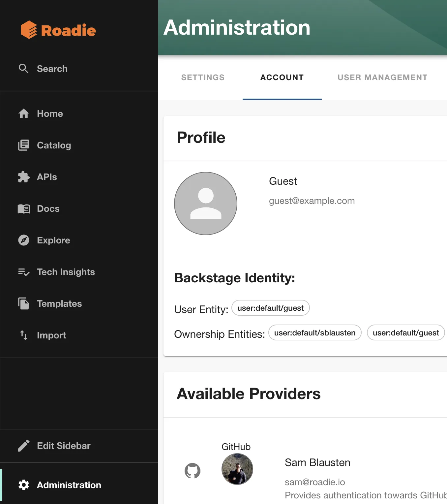The height and width of the screenshot is (504, 447).
Task: Select the Home icon in the sidebar
Action: 23,113
